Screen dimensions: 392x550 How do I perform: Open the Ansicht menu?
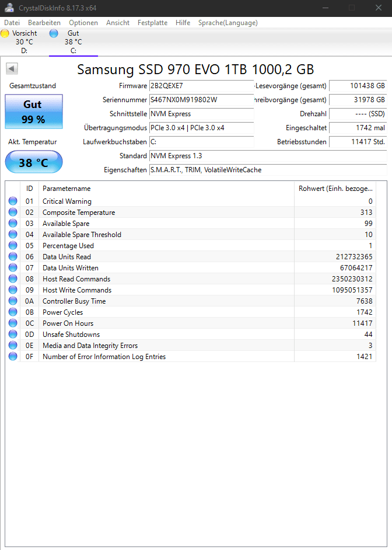point(118,22)
